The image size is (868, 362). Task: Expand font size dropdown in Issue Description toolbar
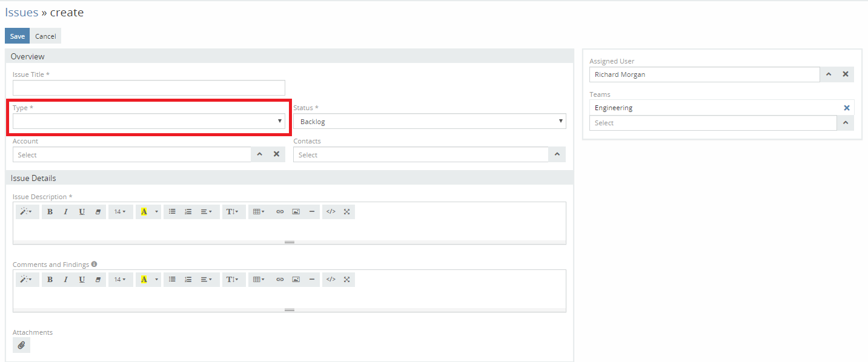coord(120,212)
